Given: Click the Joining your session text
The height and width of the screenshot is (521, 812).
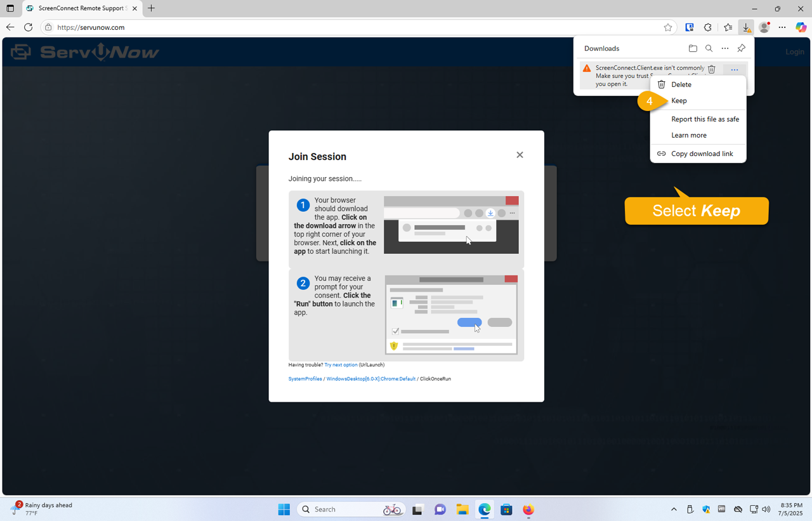Looking at the screenshot, I should (x=325, y=179).
